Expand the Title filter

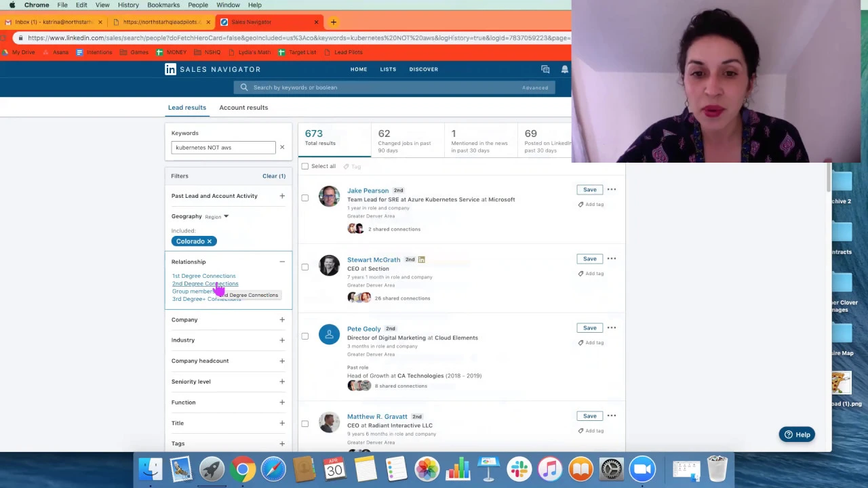(x=282, y=423)
